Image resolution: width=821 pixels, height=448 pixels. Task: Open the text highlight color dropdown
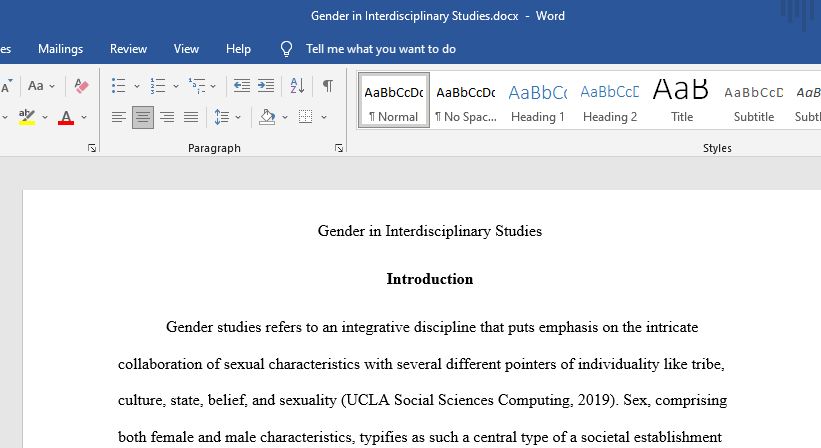(x=45, y=117)
